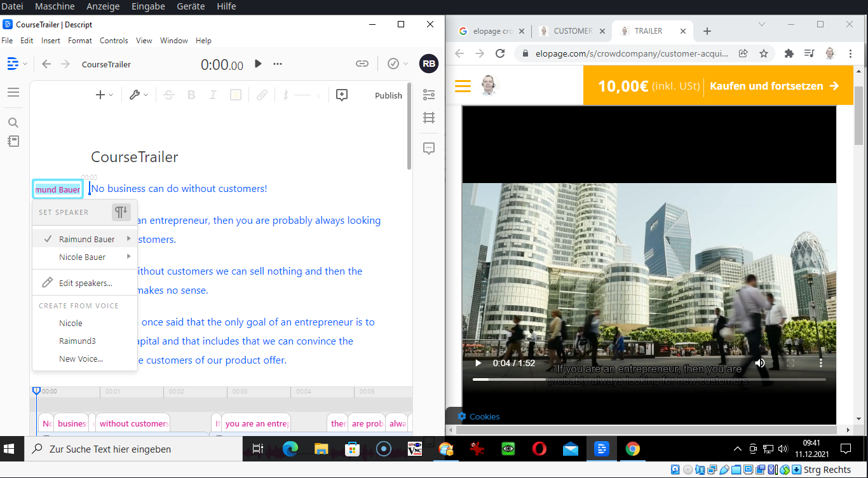Click the copy link icon in the header
868x478 pixels.
click(x=362, y=64)
